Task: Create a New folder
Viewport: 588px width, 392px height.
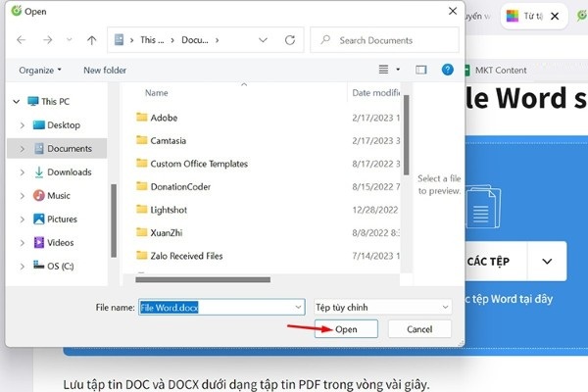Action: point(105,71)
